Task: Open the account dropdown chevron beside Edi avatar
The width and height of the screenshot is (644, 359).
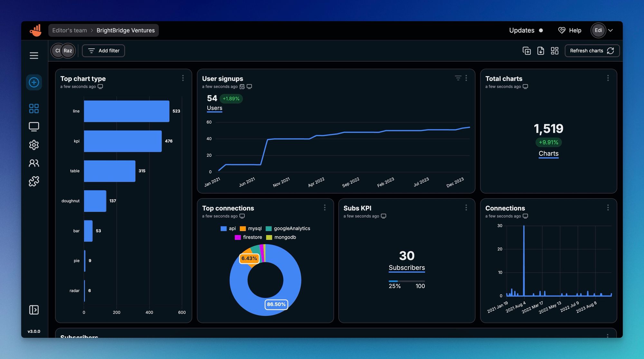Action: pyautogui.click(x=611, y=30)
